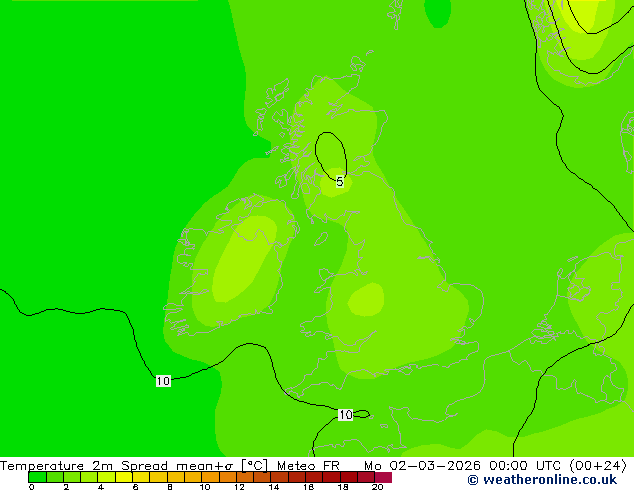The height and width of the screenshot is (490, 634).
Task: Click the '00:00 UTC' time text
Action: point(524,466)
